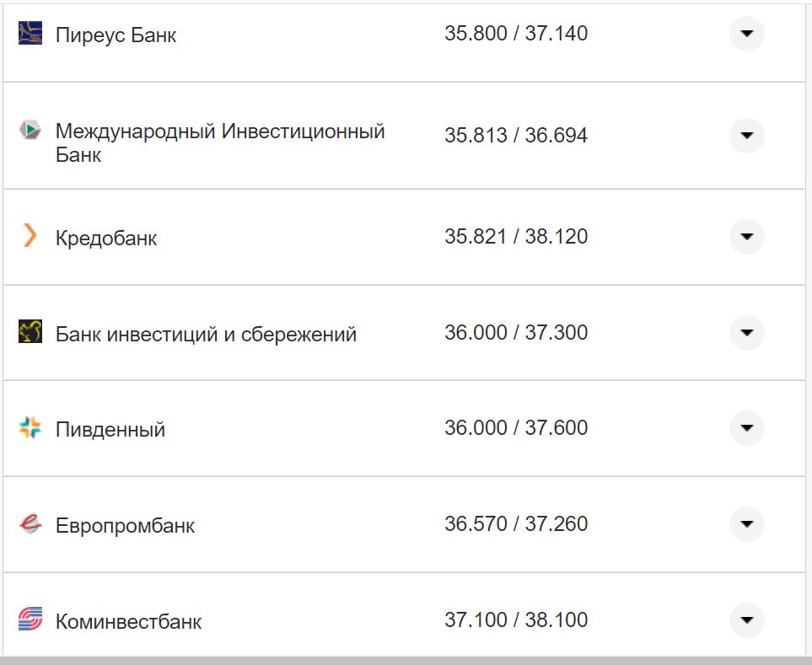Open the Кредобанк bank page

[105, 237]
